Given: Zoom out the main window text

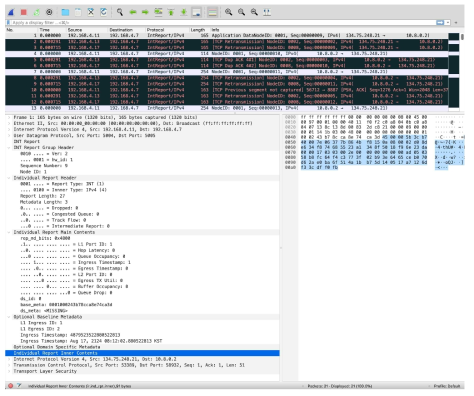Looking at the screenshot, I should (241, 12).
